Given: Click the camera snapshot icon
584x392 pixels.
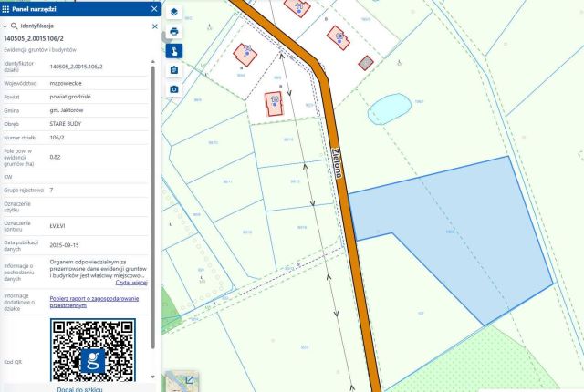Looking at the screenshot, I should pos(174,89).
